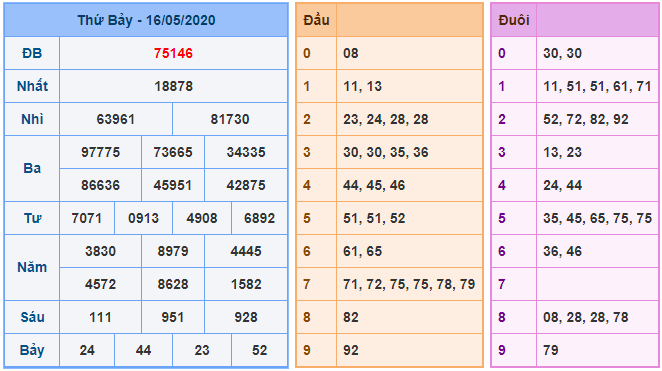The height and width of the screenshot is (371, 662).
Task: Select Ba prize number 45951
Action: [173, 185]
